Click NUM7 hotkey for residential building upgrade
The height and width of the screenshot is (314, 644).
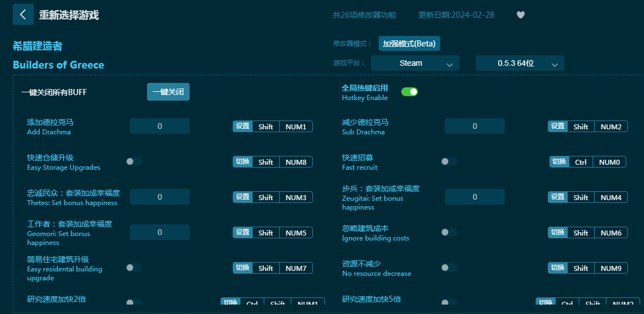point(296,268)
